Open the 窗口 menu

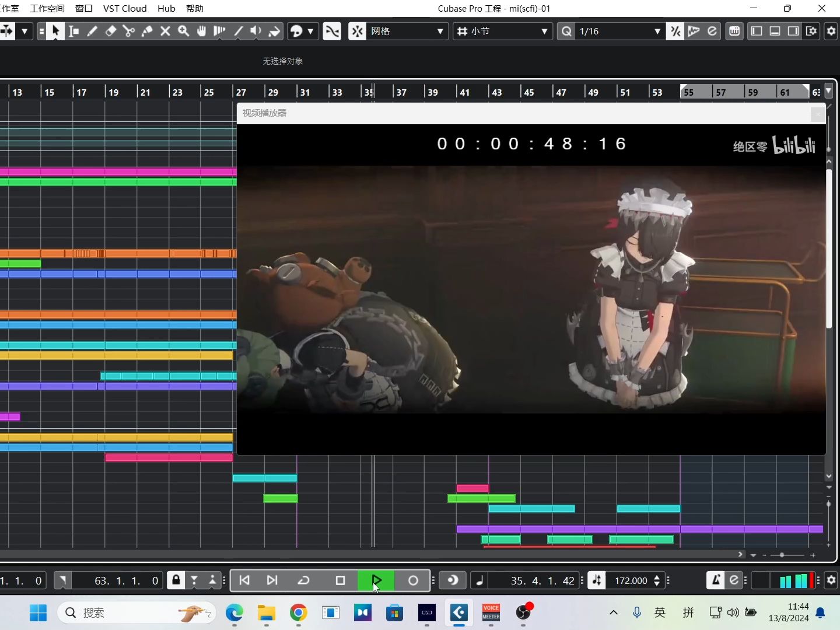pos(84,8)
